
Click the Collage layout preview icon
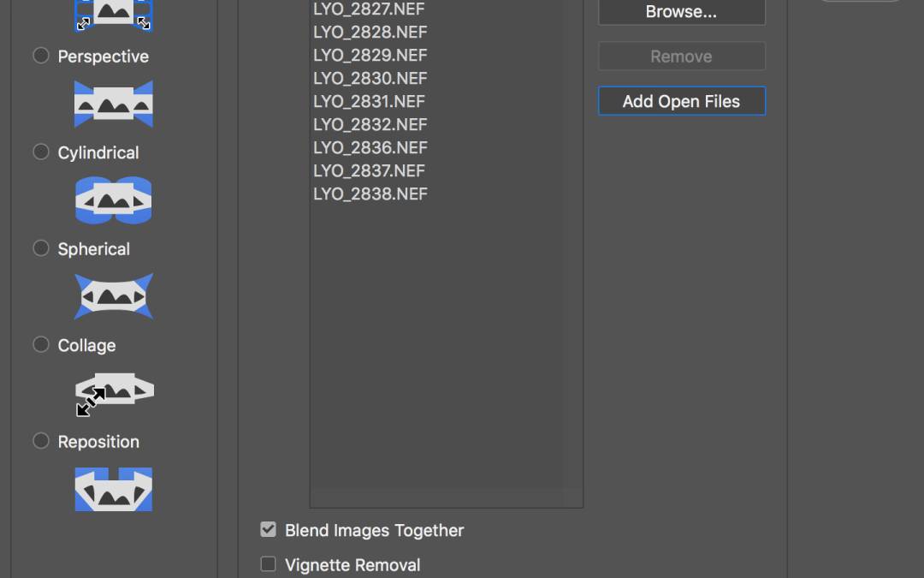[114, 393]
